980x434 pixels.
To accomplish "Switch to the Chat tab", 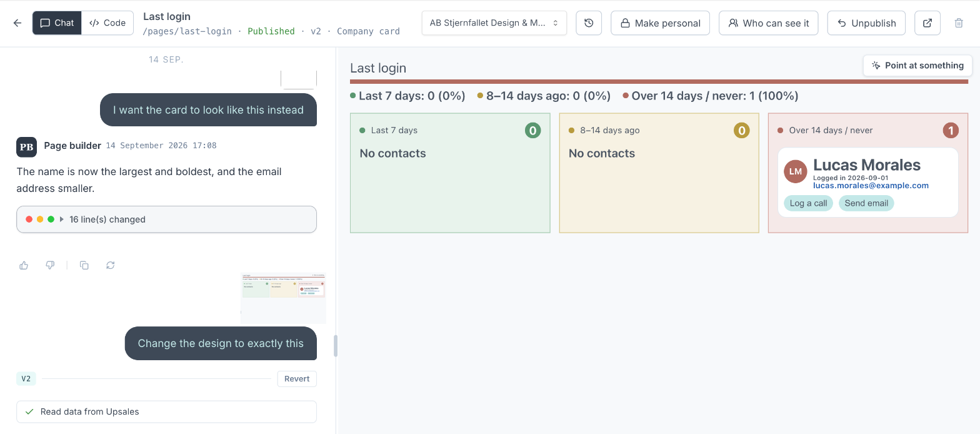I will tap(57, 23).
